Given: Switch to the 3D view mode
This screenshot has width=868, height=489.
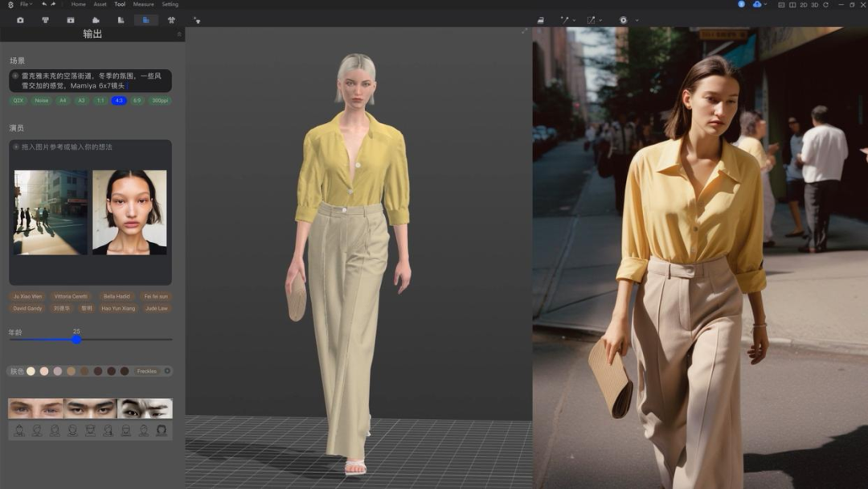Looking at the screenshot, I should (x=814, y=5).
